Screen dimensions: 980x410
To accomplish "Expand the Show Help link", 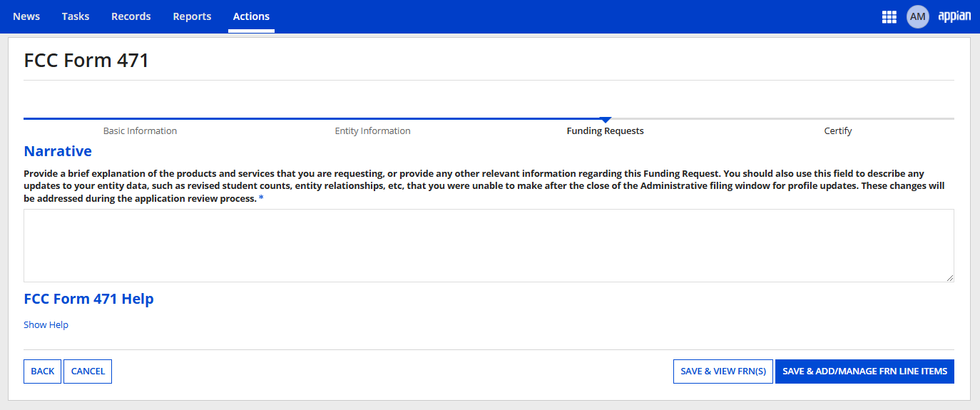I will coord(46,324).
